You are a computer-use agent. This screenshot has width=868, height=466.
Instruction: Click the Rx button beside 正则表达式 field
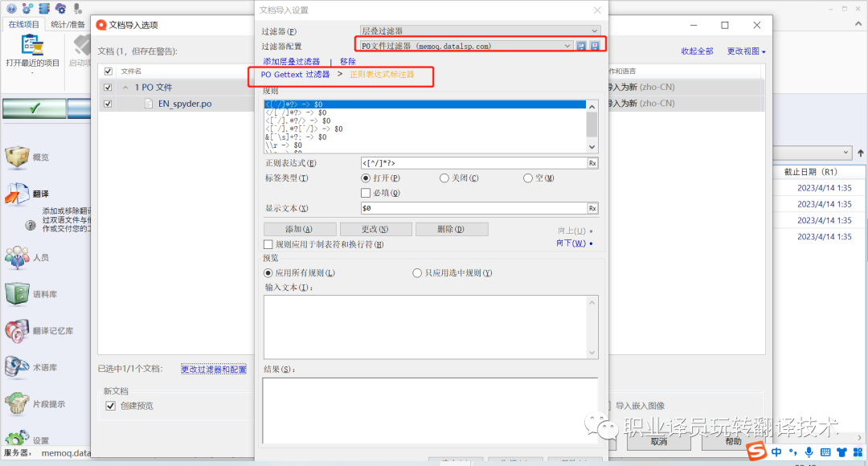click(x=592, y=163)
